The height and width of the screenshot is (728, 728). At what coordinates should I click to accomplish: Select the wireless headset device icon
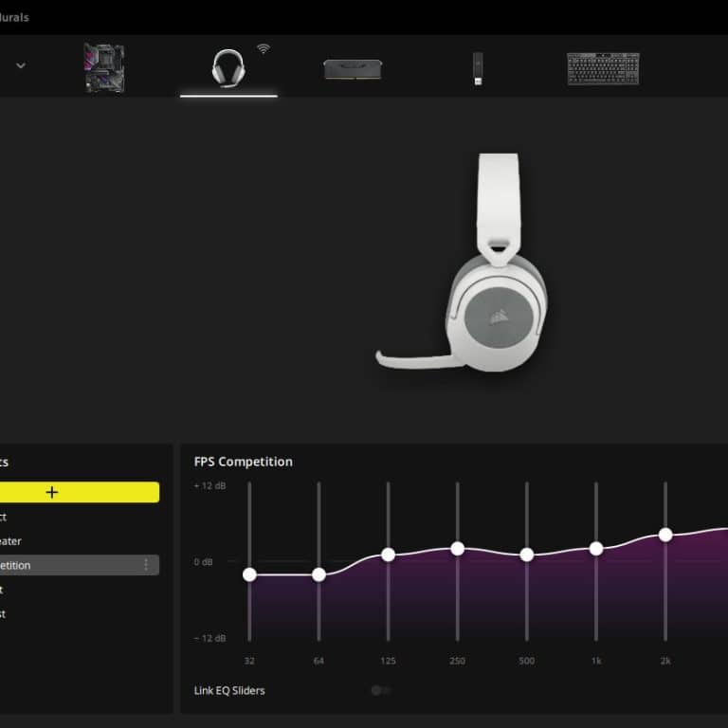click(x=227, y=67)
